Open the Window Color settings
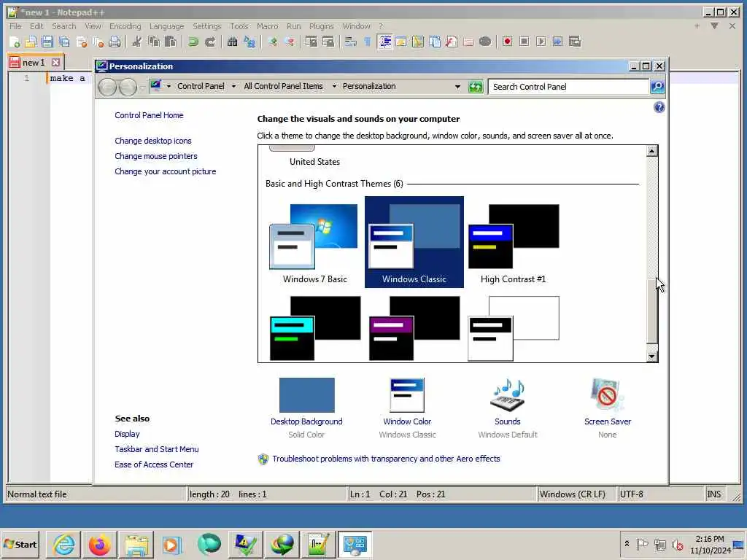 click(407, 408)
